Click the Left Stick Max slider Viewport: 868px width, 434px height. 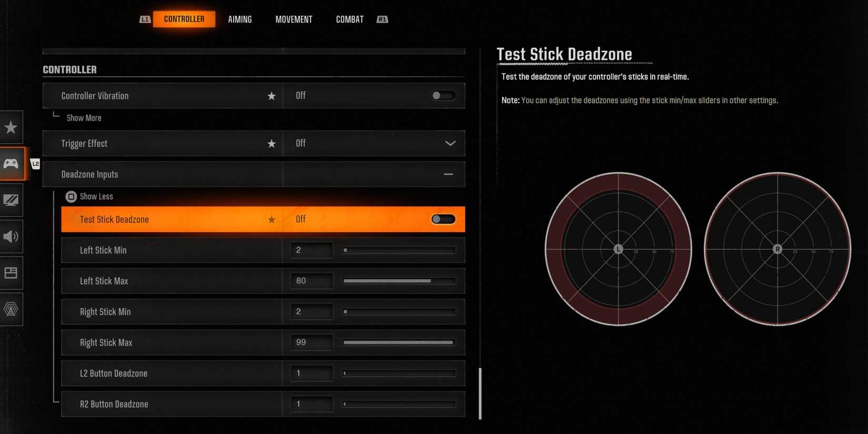coord(399,281)
